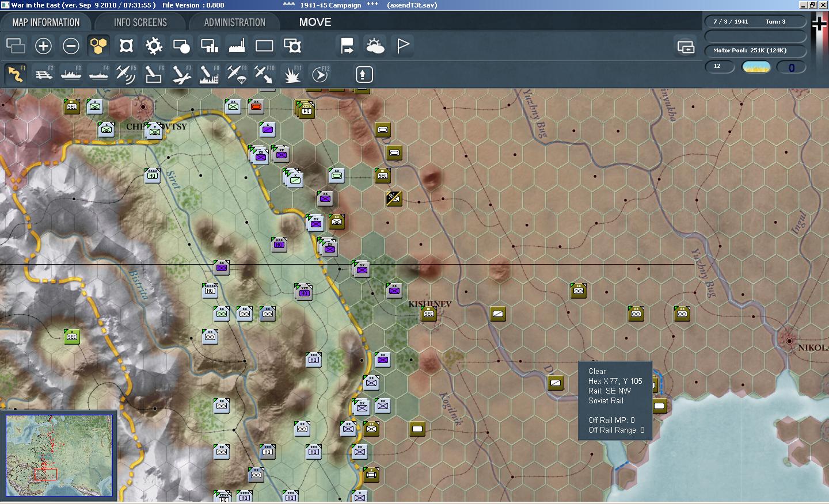Select the counter with the red symbol

click(x=256, y=106)
